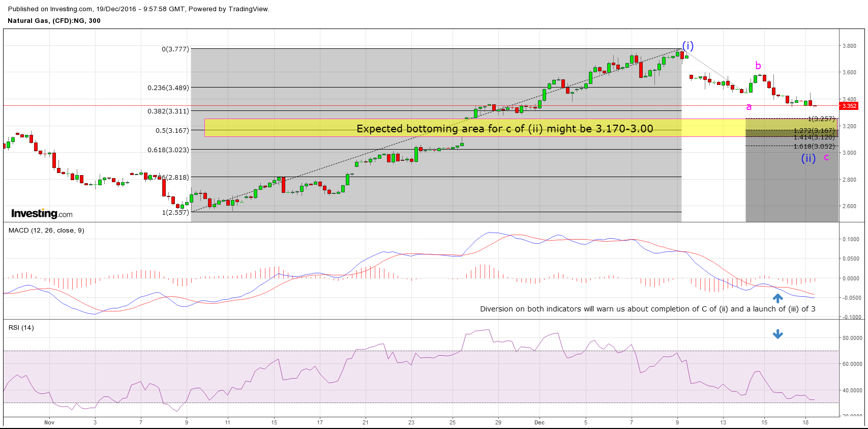This screenshot has width=868, height=429.
Task: Click the Fibonacci level 0.618(3.023) label
Action: tap(168, 150)
